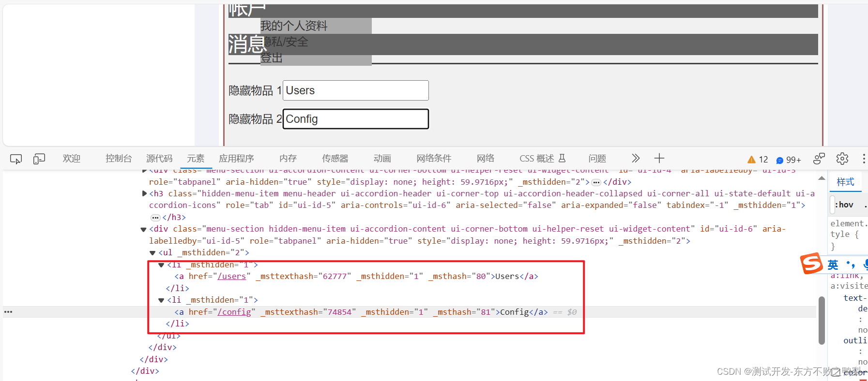Open the 应用程序 tab
This screenshot has width=868, height=381.
(236, 159)
